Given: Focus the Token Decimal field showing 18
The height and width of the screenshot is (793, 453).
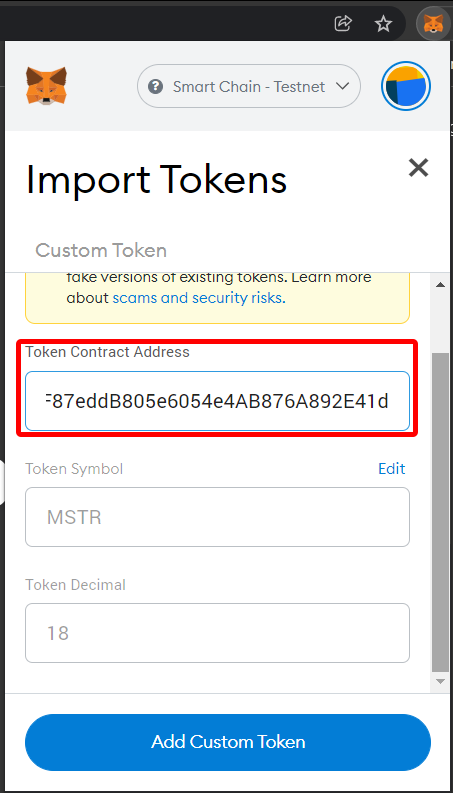Looking at the screenshot, I should click(217, 633).
